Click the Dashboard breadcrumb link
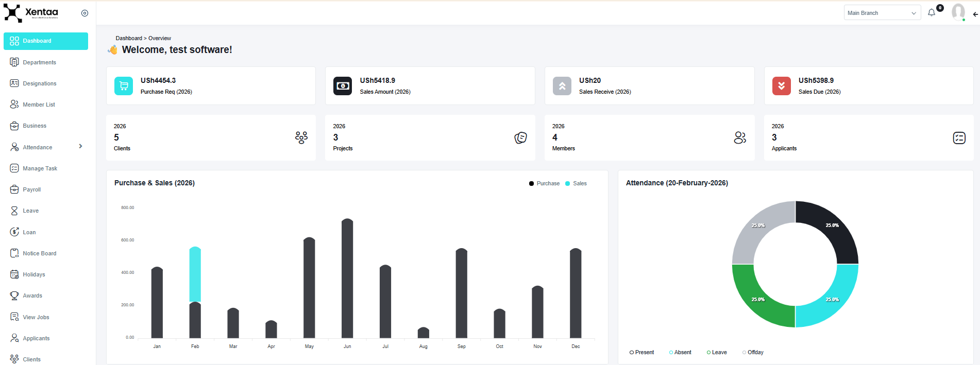 (129, 38)
